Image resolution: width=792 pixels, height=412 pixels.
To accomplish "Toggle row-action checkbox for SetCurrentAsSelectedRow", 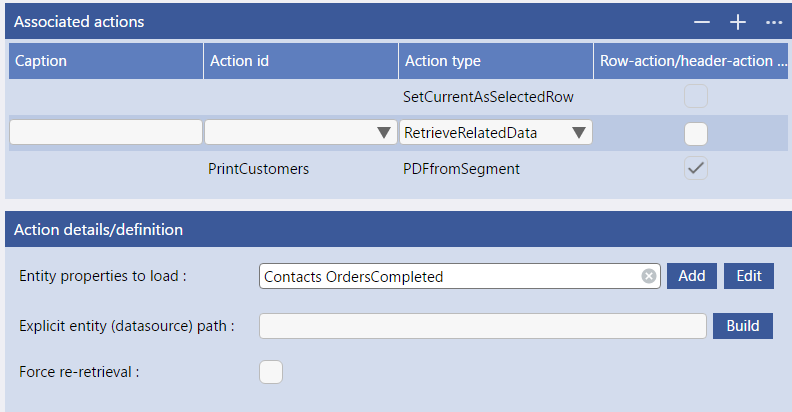I will click(x=696, y=96).
